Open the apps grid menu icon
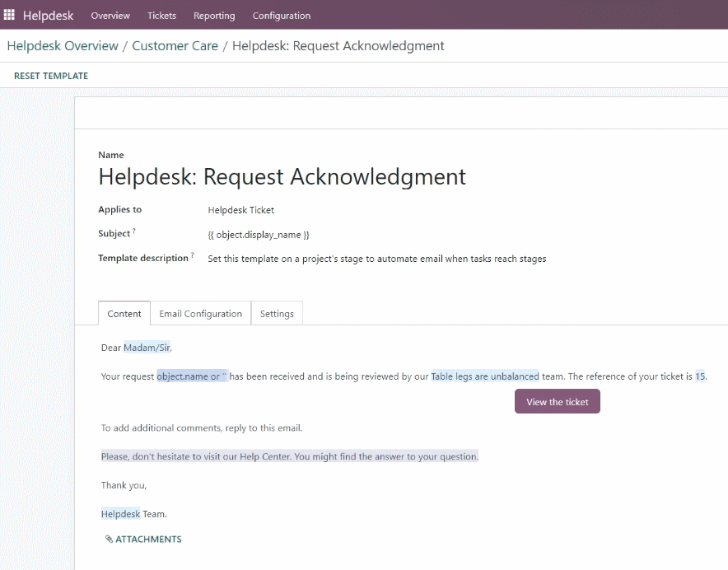This screenshot has height=570, width=728. click(9, 15)
